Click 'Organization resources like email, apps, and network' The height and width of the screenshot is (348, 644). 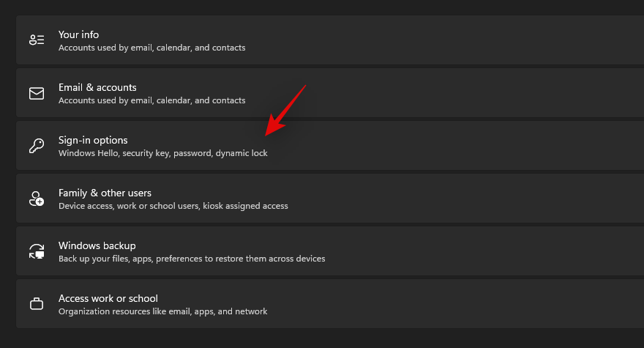point(162,311)
